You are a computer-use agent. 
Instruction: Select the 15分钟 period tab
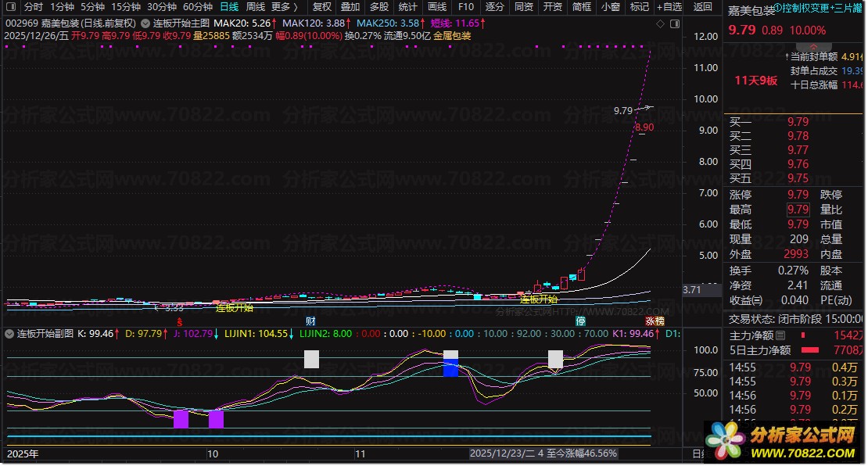(x=126, y=6)
